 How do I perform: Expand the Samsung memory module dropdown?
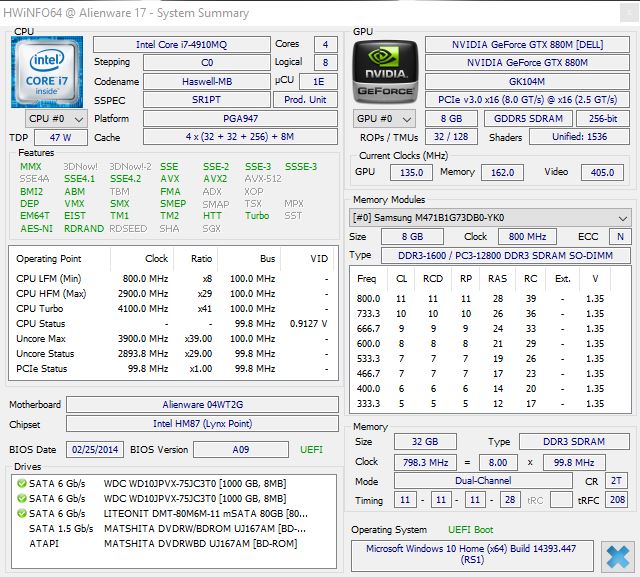490,217
